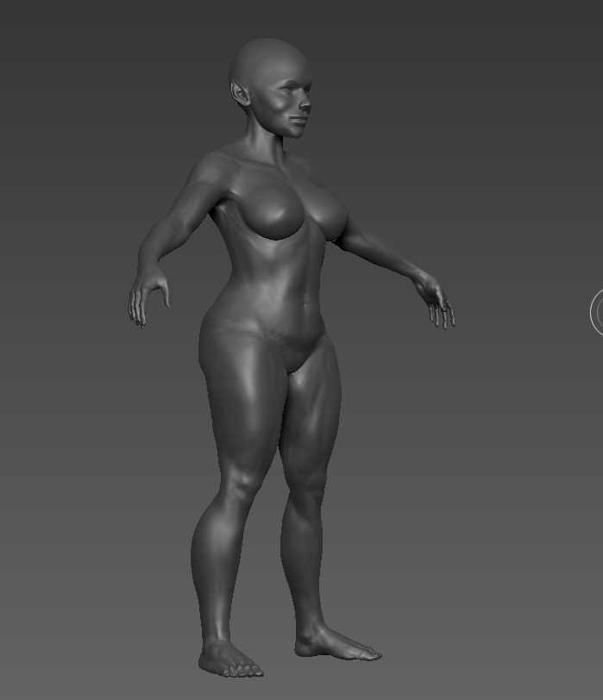Click the side of the model's neck

[x=264, y=138]
